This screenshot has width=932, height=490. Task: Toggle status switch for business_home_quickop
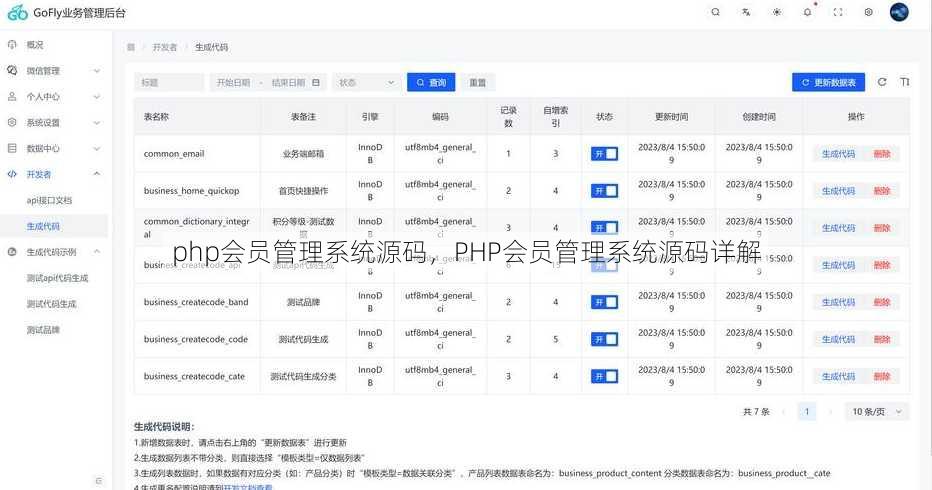[x=604, y=191]
